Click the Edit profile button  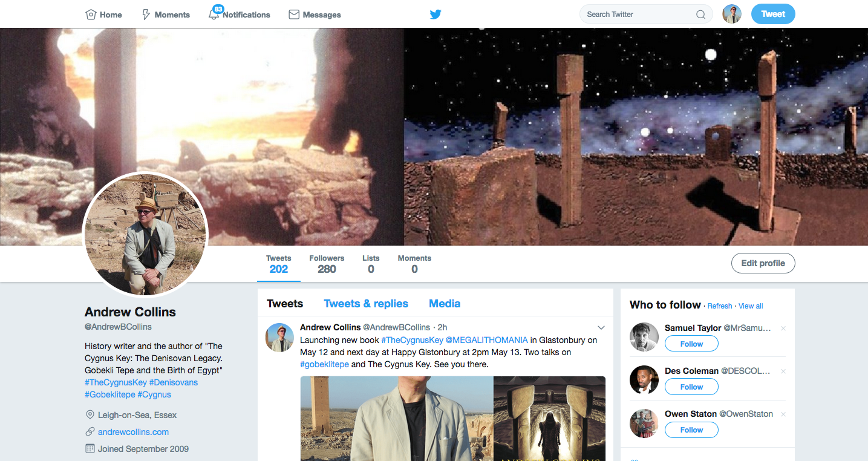coord(763,263)
